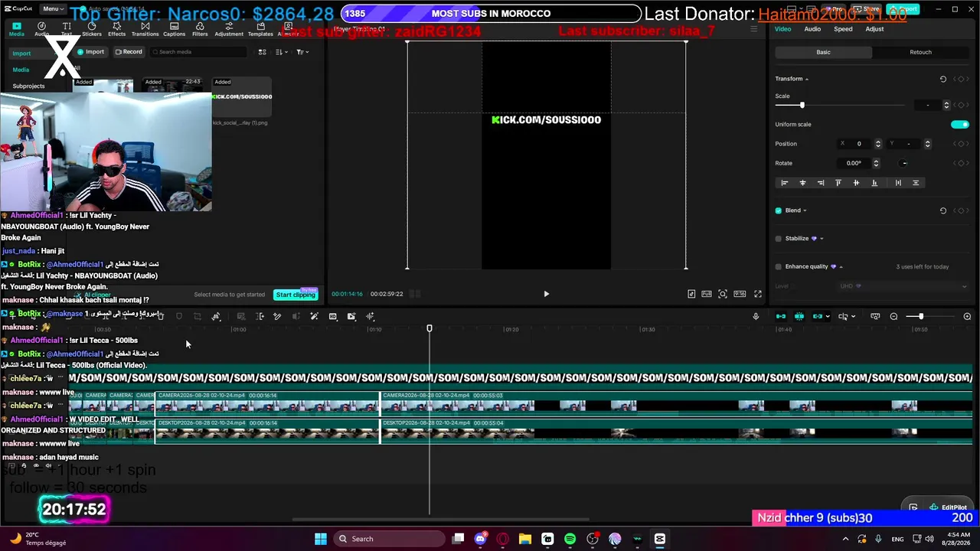This screenshot has width=980, height=551.
Task: Open the Media tab in the top toolbar
Action: (16, 29)
